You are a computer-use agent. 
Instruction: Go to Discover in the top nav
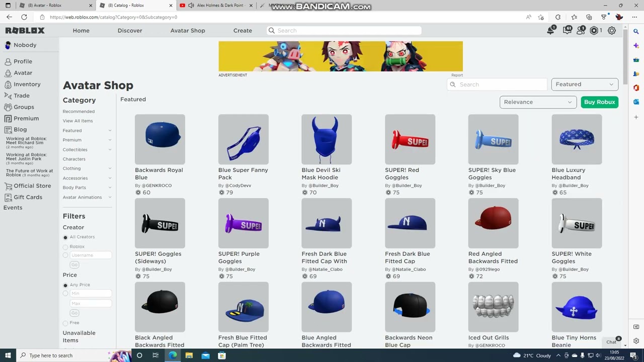(x=130, y=31)
